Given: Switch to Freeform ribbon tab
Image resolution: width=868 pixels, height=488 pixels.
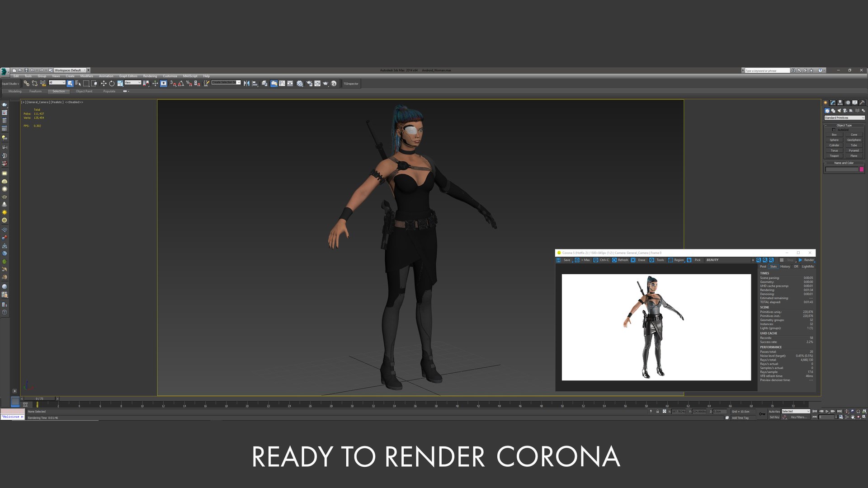Looking at the screenshot, I should coord(35,91).
